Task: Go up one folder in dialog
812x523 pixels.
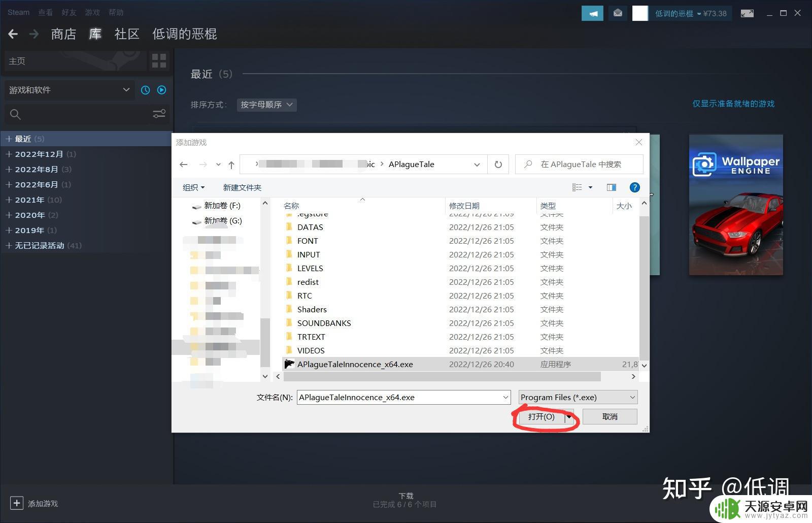Action: tap(231, 165)
